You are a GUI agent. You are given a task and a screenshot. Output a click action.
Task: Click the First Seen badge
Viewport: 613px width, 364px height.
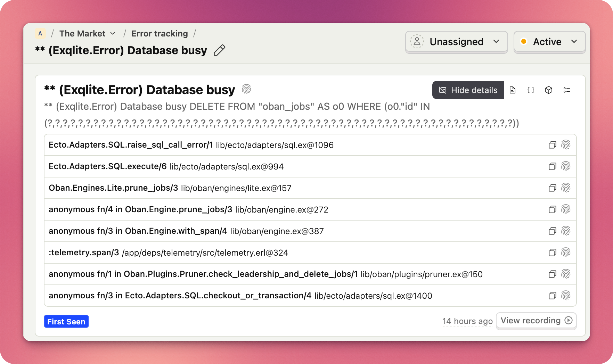pos(66,322)
